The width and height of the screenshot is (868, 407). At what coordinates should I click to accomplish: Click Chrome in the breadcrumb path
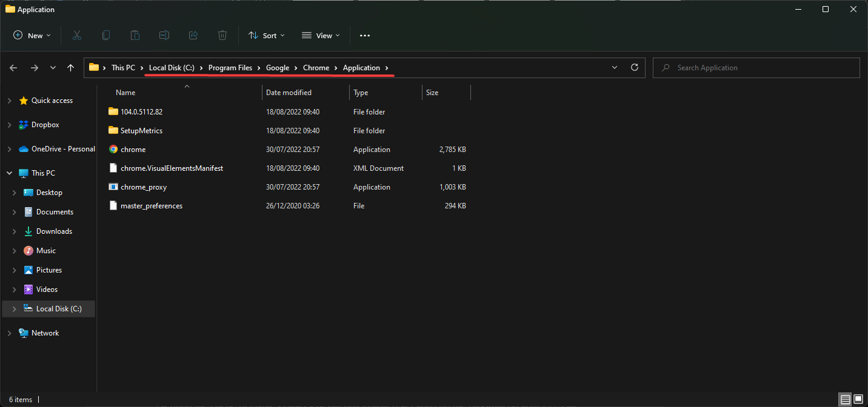tap(316, 68)
